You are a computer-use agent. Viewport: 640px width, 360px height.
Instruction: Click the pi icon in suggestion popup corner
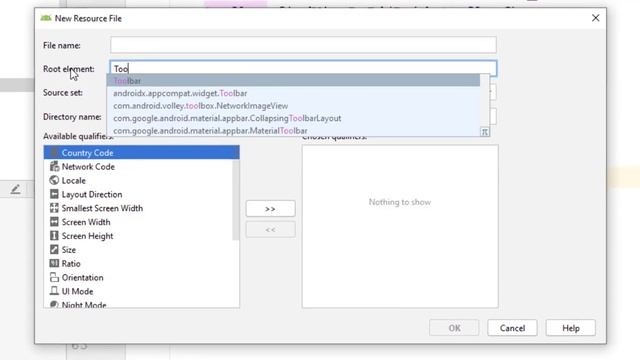point(484,132)
